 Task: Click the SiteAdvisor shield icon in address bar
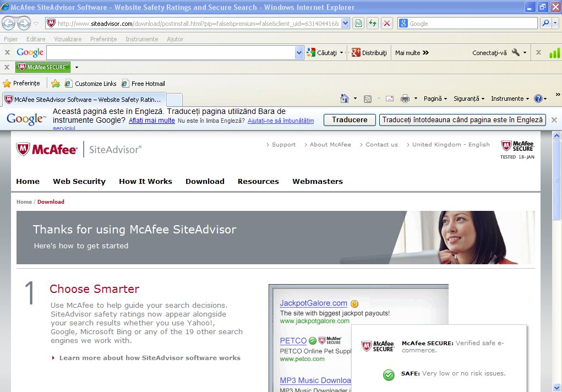click(x=51, y=23)
